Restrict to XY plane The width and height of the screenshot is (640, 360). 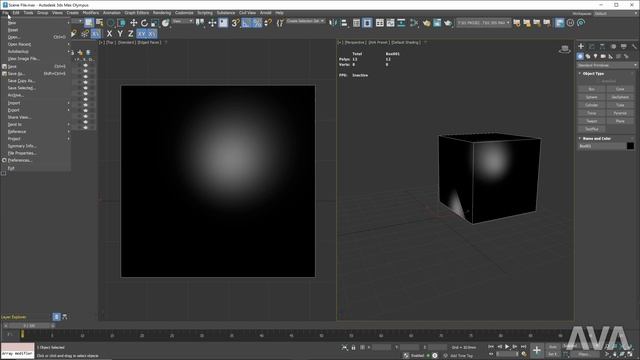(x=142, y=34)
